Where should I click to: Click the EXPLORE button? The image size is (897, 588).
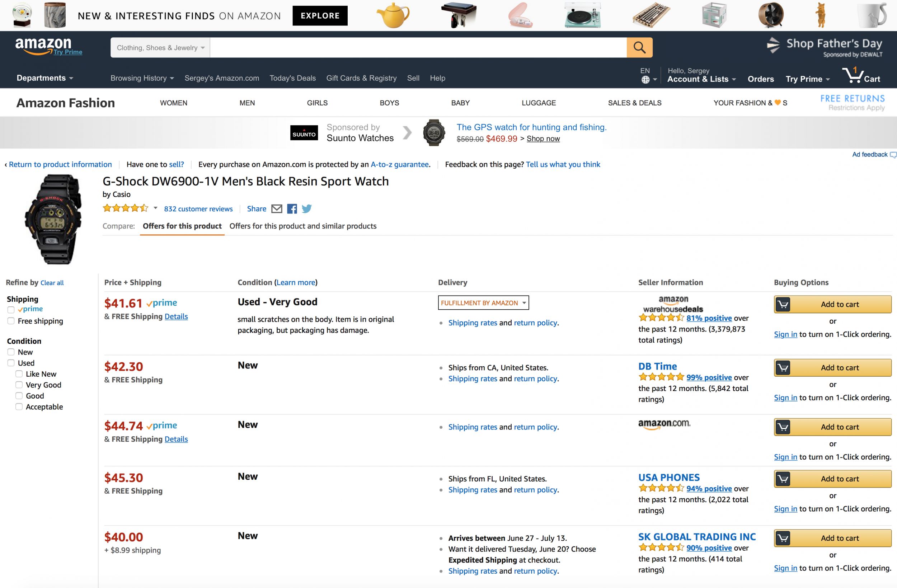(x=320, y=15)
